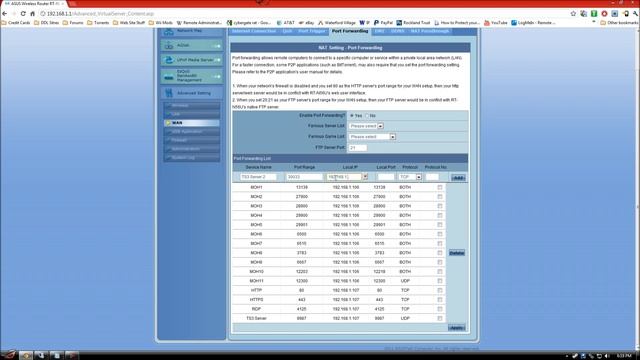This screenshot has height=360, width=640.
Task: Open the AT&T bookmark
Action: pyautogui.click(x=286, y=23)
